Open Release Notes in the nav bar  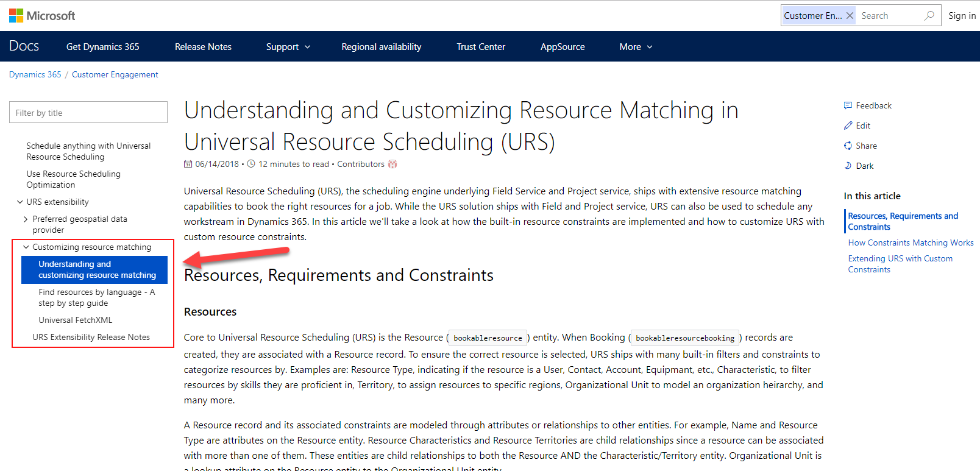(203, 47)
